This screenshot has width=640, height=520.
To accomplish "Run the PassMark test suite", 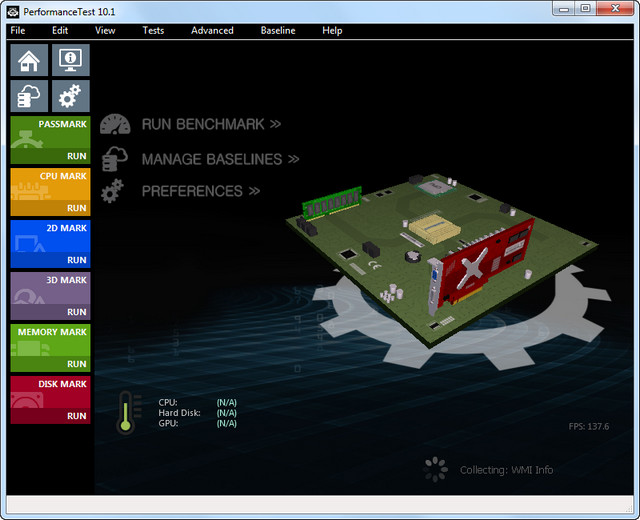I will pos(76,156).
